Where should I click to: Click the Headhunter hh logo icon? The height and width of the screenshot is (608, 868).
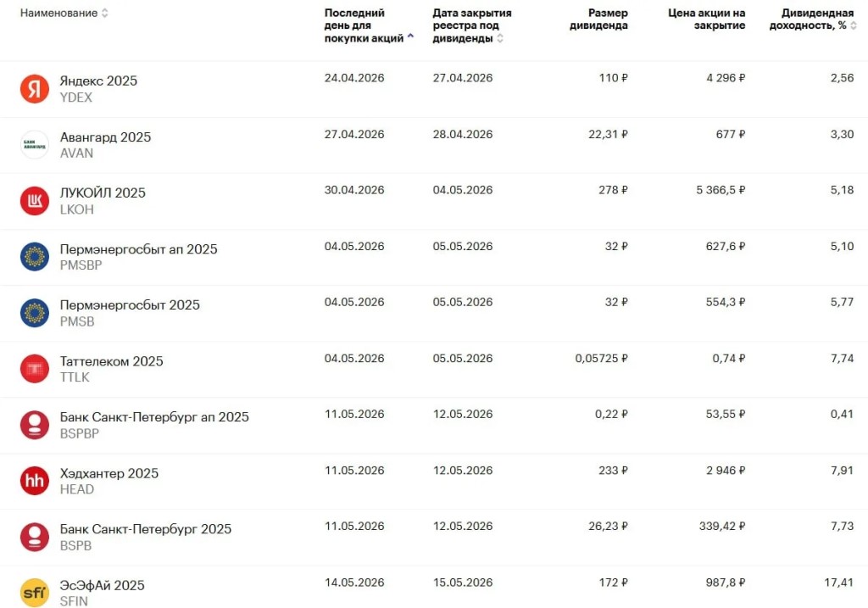(35, 480)
